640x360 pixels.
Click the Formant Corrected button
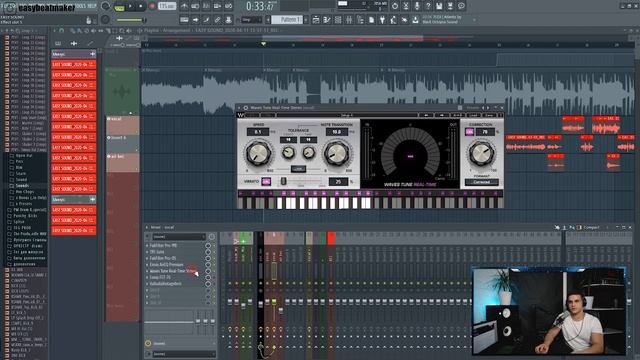tap(481, 182)
